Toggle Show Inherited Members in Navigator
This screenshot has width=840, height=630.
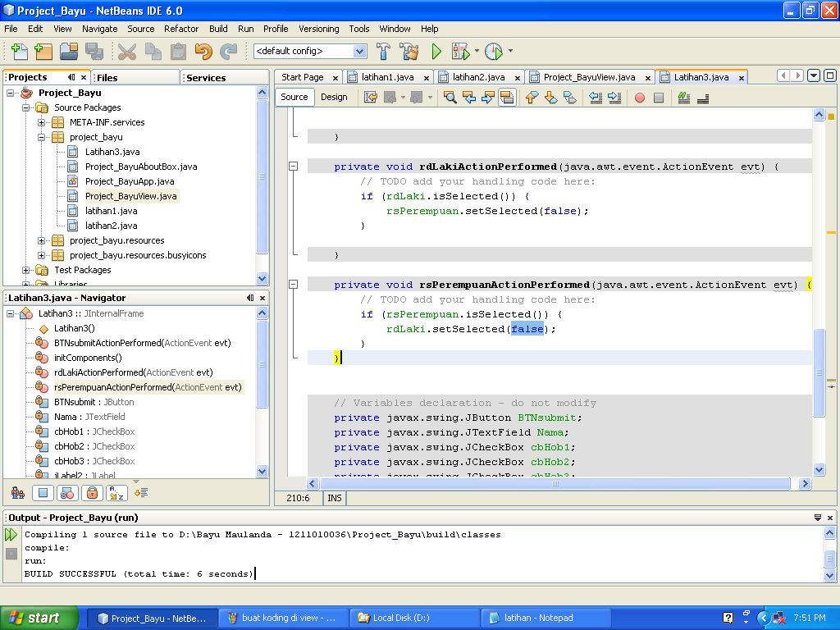click(18, 493)
